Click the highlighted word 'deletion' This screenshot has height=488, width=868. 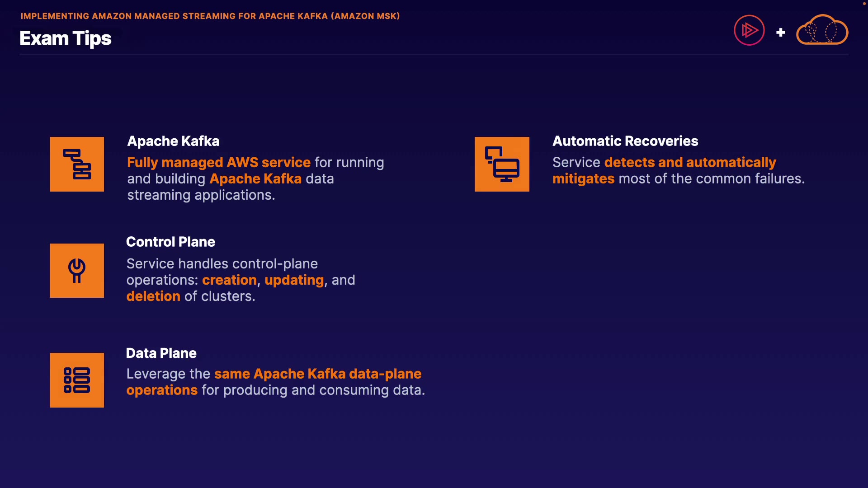(153, 296)
